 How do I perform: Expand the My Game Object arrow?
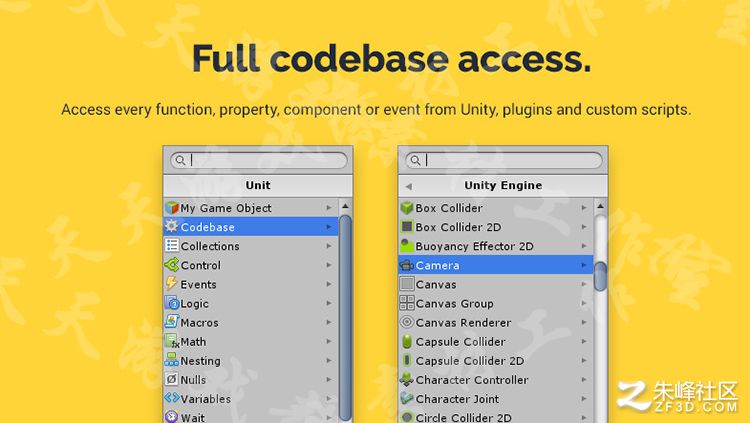pos(329,208)
